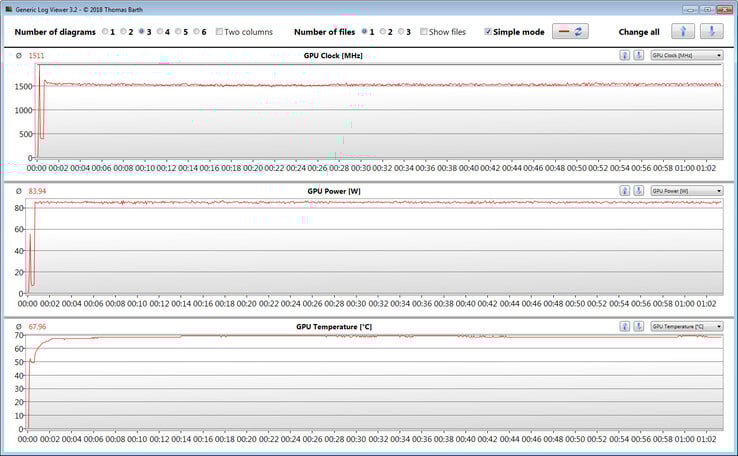Viewport: 738px width, 456px height.
Task: Set number of diagrams to 5
Action: point(178,32)
